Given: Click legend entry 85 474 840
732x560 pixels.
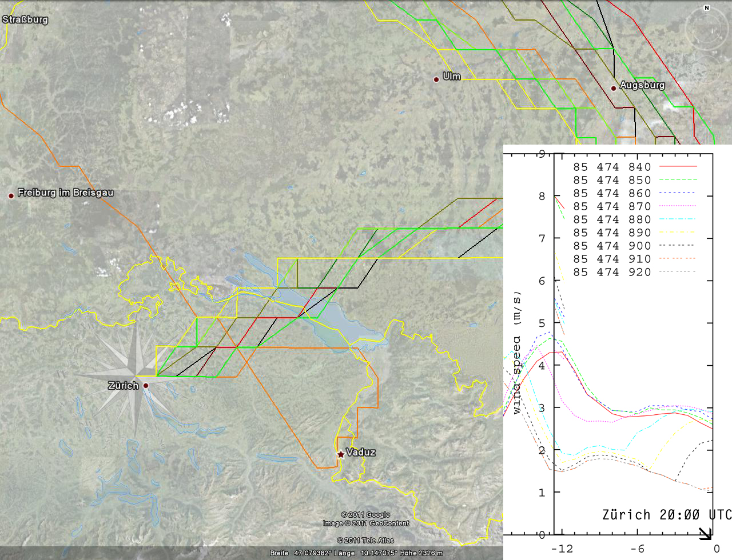Looking at the screenshot, I should pos(635,167).
